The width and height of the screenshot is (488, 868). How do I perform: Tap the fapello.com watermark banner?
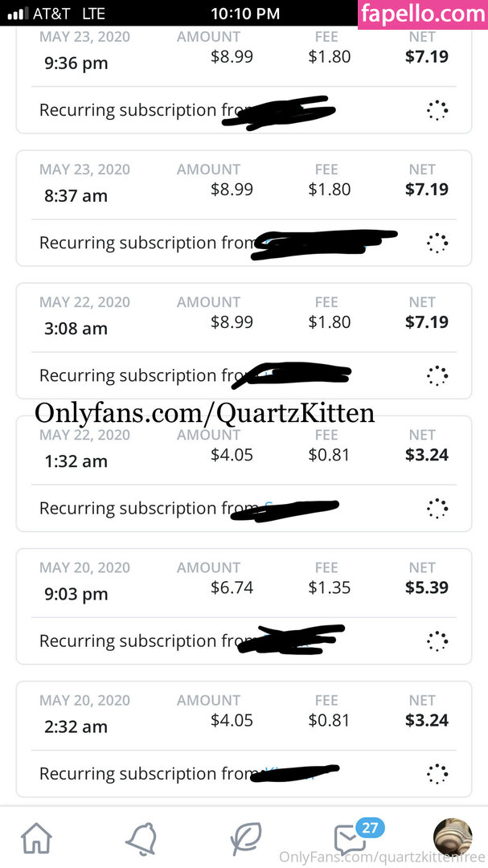(x=423, y=14)
